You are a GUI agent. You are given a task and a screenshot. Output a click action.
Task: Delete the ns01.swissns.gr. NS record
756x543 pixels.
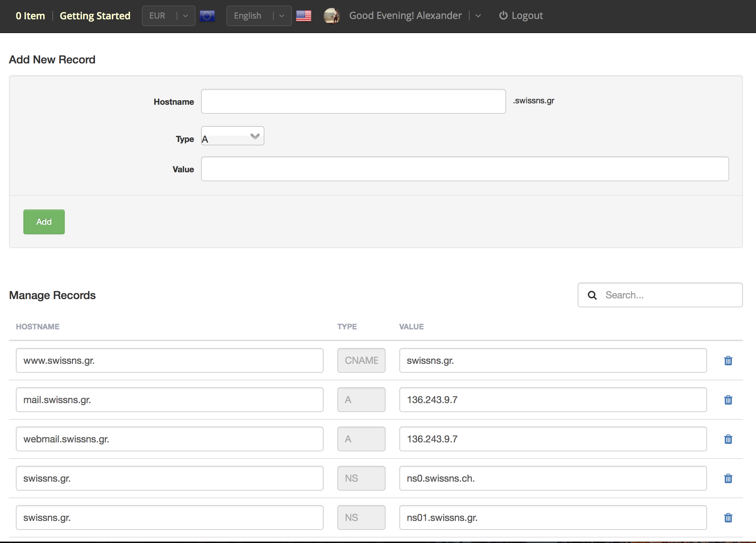[728, 518]
